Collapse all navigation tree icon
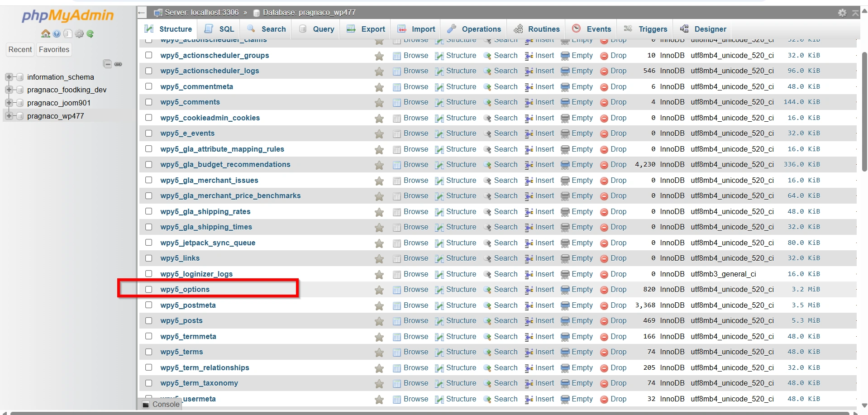The width and height of the screenshot is (868, 415). point(107,64)
